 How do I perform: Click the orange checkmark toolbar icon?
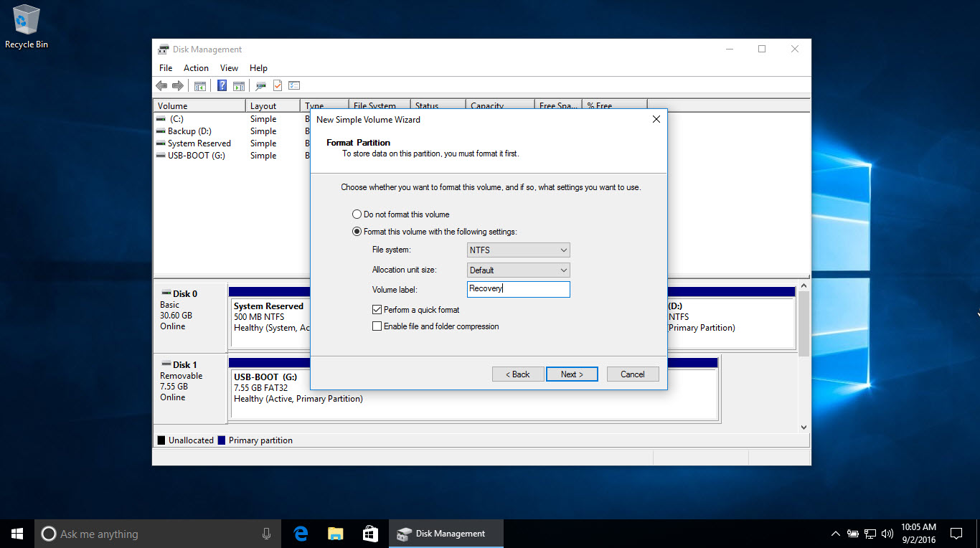(278, 86)
